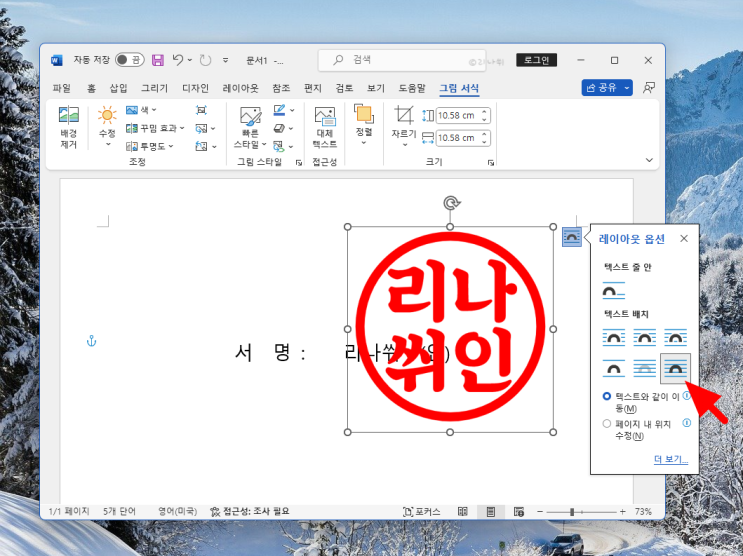The height and width of the screenshot is (556, 743).
Task: Open Customize Quick Access Toolbar dropdown
Action: click(x=226, y=60)
